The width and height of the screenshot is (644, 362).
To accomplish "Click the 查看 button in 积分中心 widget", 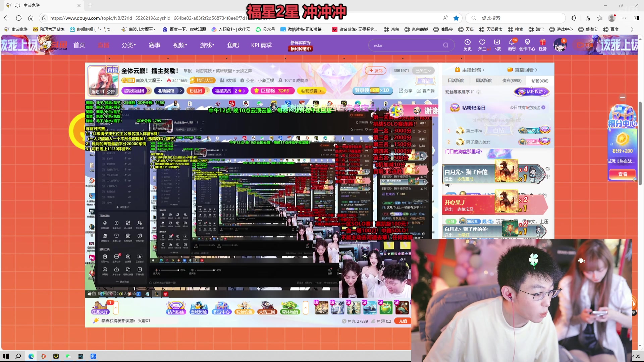I will pyautogui.click(x=623, y=174).
